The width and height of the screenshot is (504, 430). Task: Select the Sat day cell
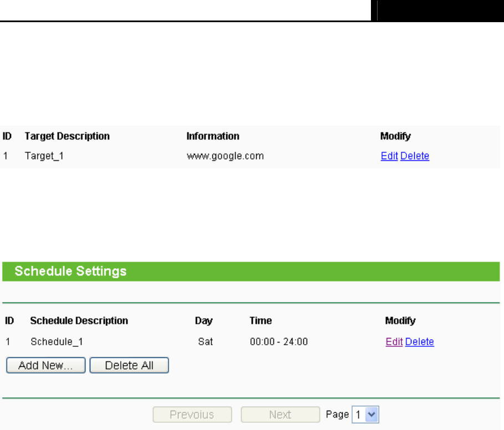click(x=205, y=341)
